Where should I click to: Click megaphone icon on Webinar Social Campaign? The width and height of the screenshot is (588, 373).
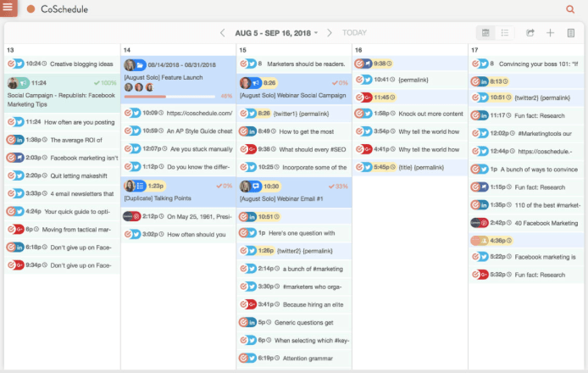point(256,83)
